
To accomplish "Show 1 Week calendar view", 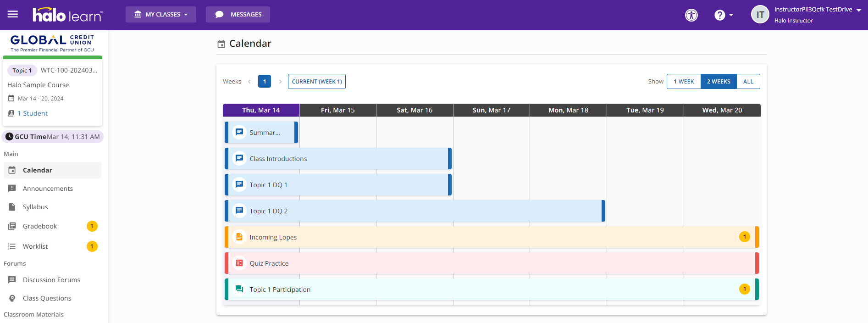I will click(684, 82).
